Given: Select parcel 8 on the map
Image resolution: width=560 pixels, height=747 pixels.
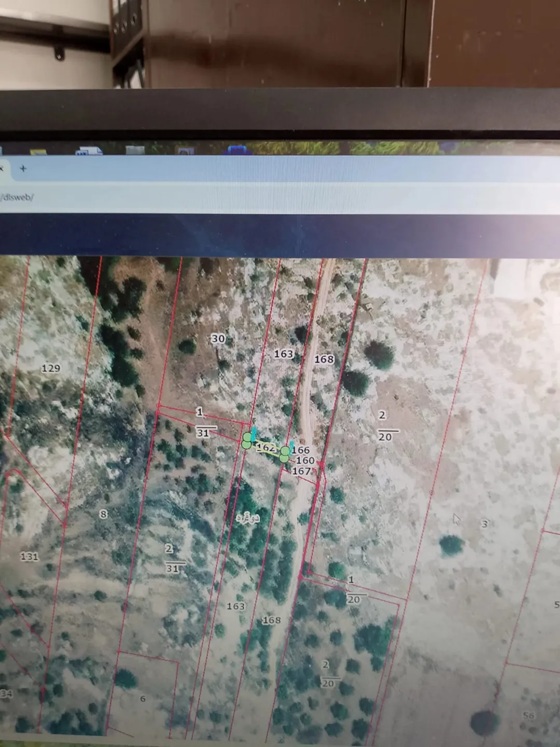Looking at the screenshot, I should [103, 514].
